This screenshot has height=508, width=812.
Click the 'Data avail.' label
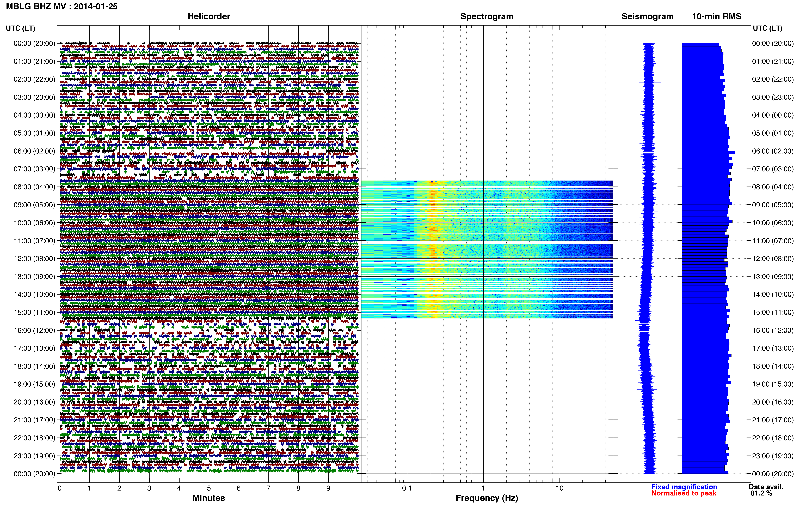tap(766, 487)
